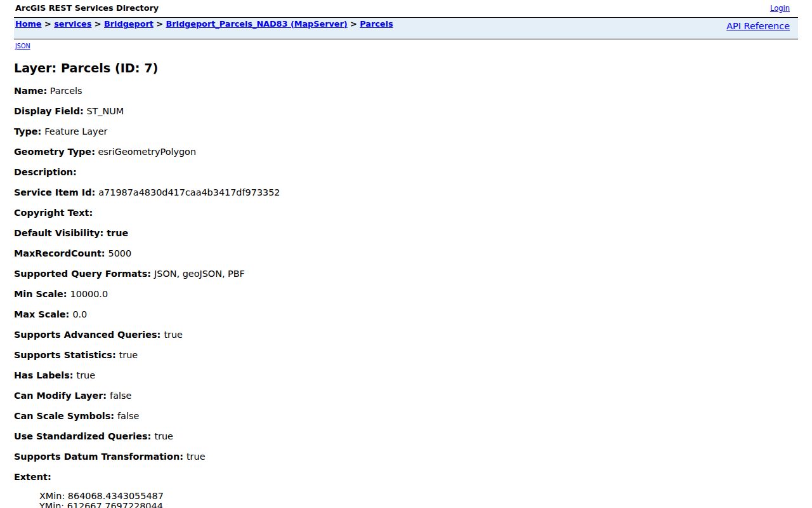Open Bridgeport_Parcels_NAD83 (MapServer) link
The width and height of the screenshot is (812, 508).
(256, 24)
